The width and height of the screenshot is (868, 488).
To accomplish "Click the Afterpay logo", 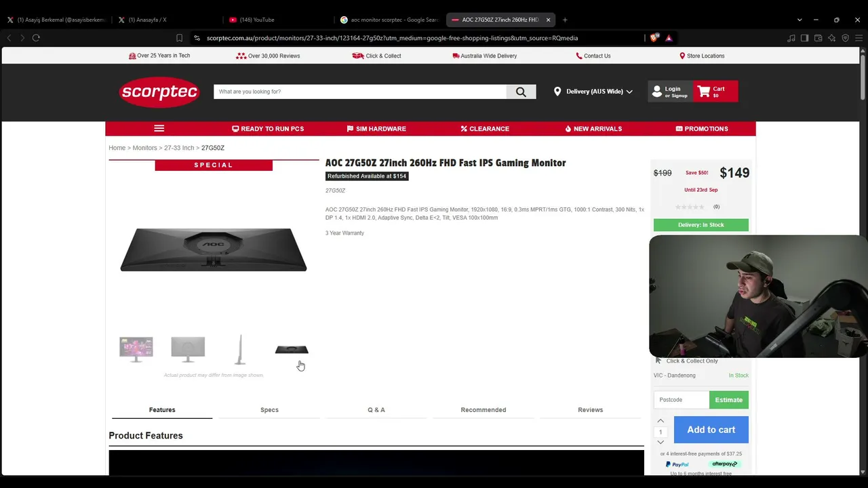I will point(725,464).
